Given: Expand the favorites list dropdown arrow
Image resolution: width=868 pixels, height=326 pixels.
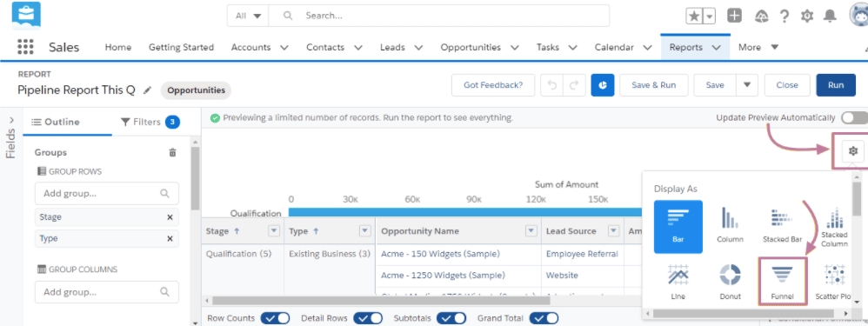Looking at the screenshot, I should coord(709,16).
